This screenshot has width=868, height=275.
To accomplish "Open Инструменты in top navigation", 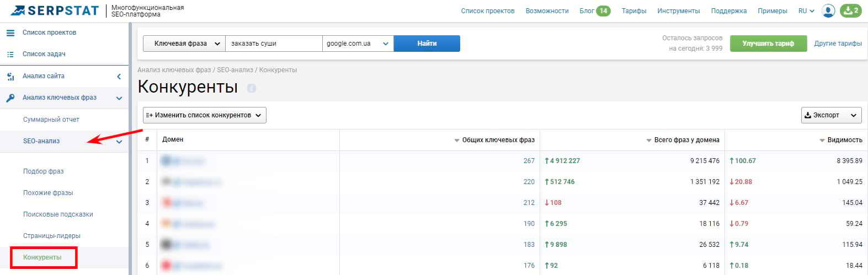I will click(679, 11).
